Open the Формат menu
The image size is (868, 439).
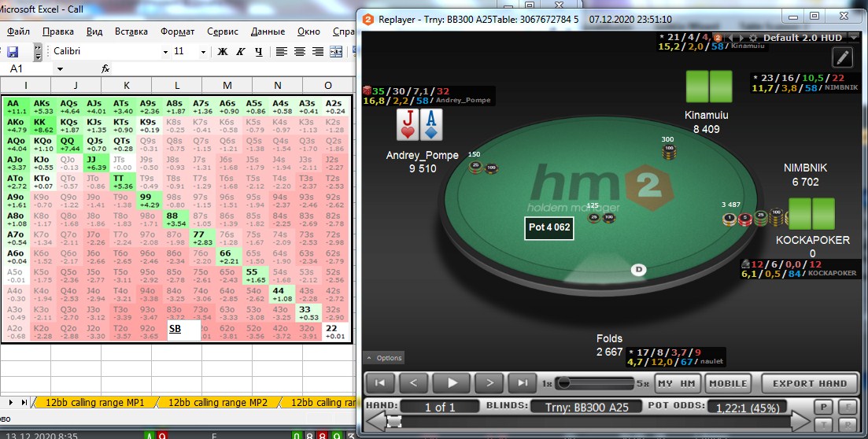177,31
